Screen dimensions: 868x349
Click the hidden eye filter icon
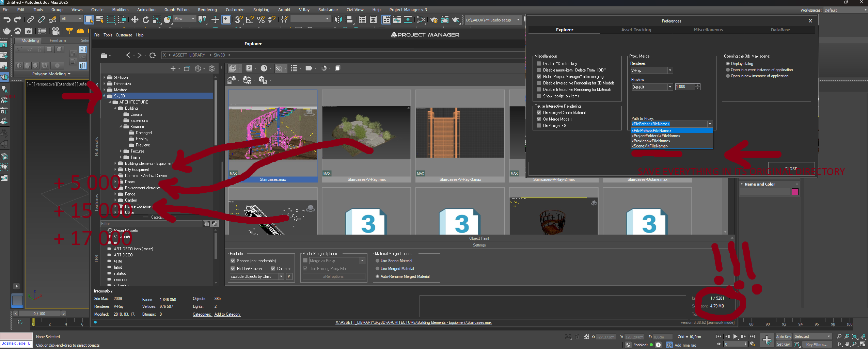279,68
